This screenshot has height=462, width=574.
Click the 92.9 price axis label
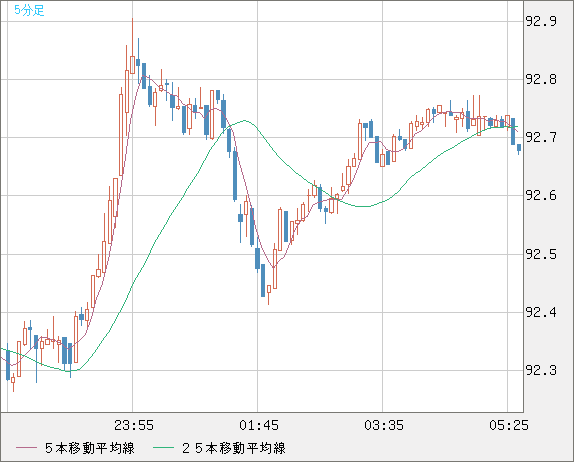click(x=541, y=22)
